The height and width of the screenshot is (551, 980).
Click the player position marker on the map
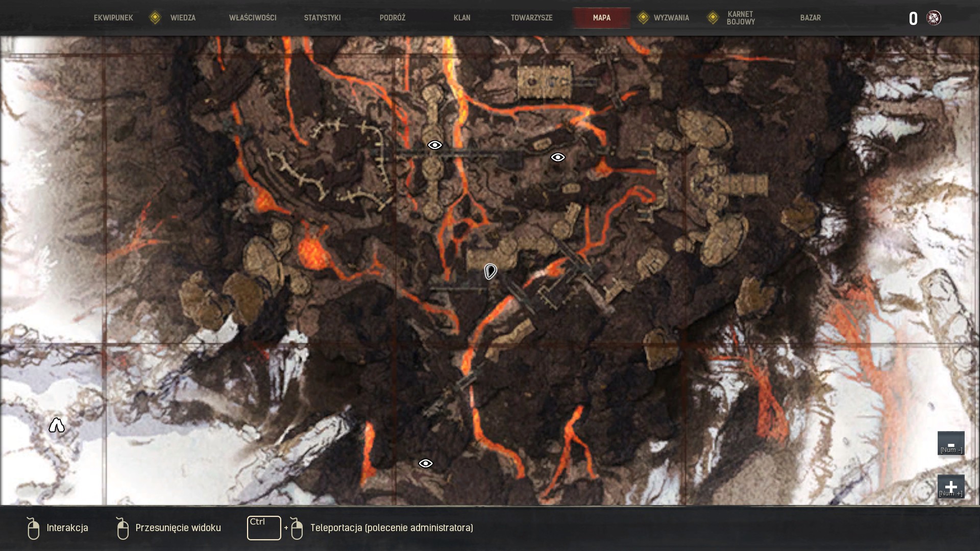[x=491, y=271]
